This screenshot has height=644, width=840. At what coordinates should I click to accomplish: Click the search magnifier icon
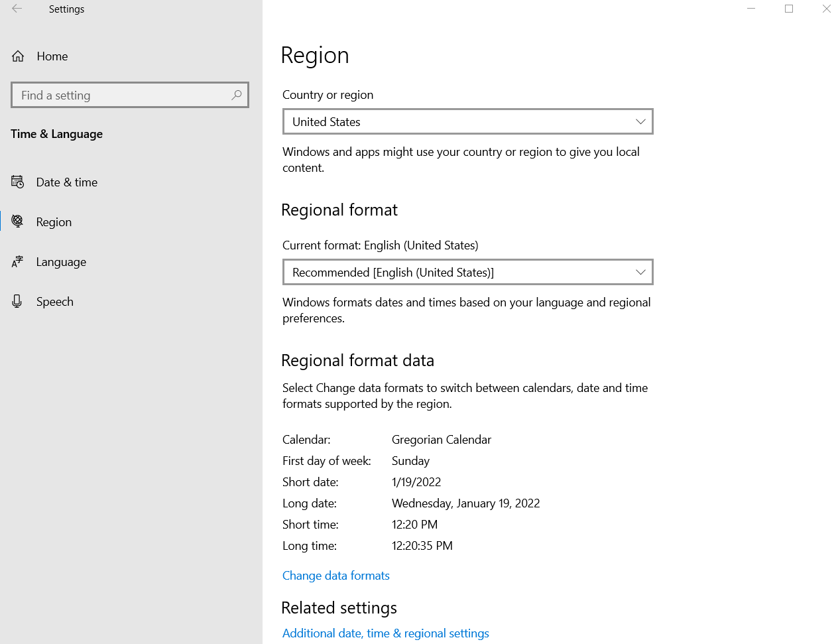pos(236,95)
